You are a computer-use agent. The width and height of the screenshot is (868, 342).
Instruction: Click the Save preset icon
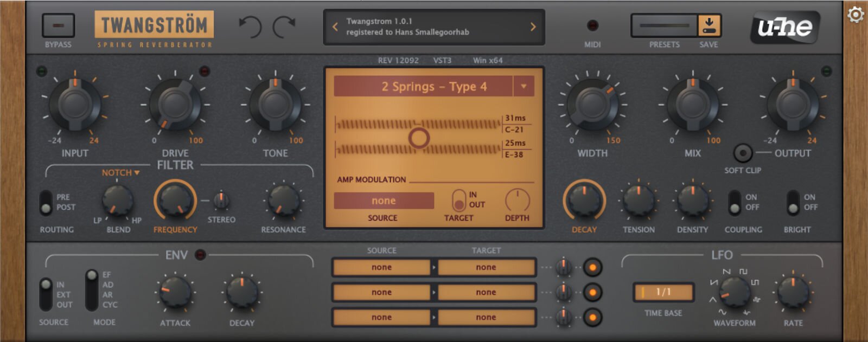coord(709,25)
